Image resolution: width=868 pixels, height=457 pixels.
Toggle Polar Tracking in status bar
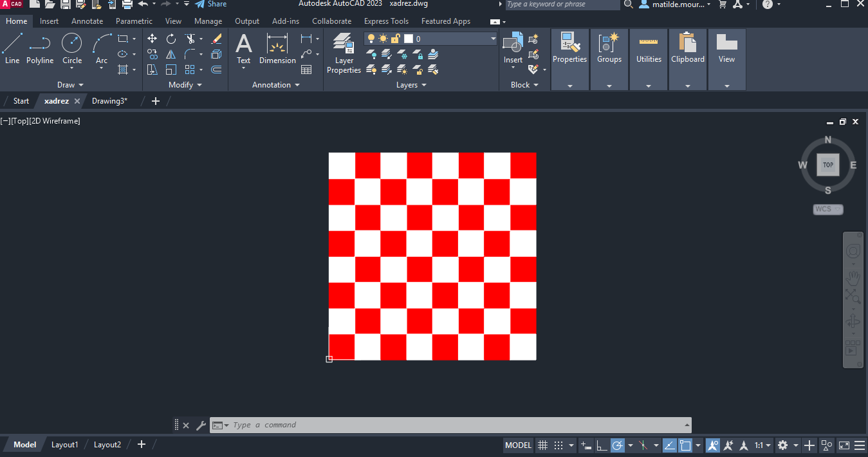coord(618,445)
